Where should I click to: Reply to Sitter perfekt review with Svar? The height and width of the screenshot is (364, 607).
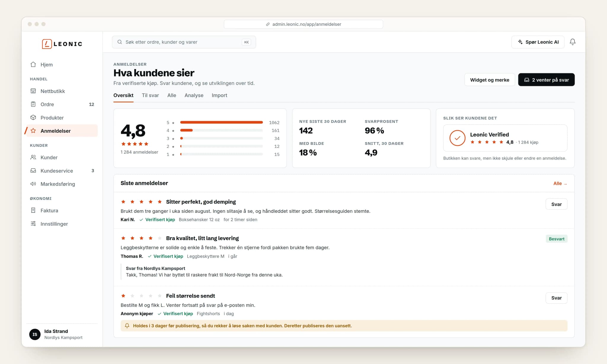pyautogui.click(x=556, y=204)
